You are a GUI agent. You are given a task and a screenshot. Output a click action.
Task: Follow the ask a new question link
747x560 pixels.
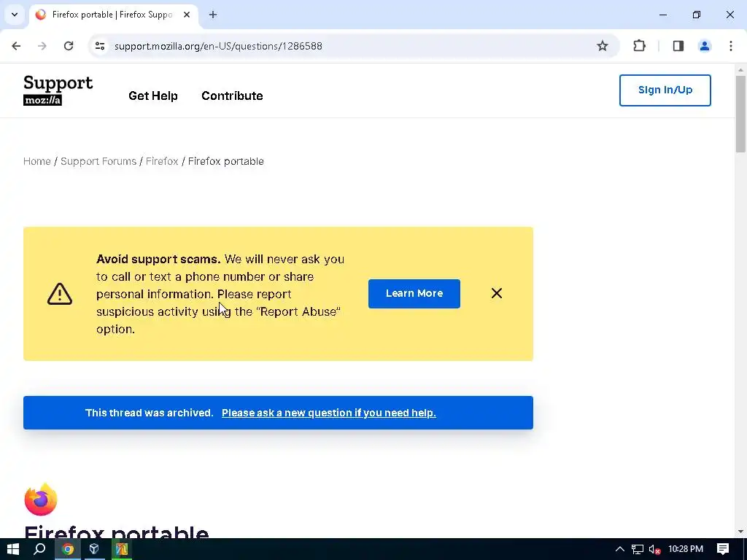[x=329, y=413]
